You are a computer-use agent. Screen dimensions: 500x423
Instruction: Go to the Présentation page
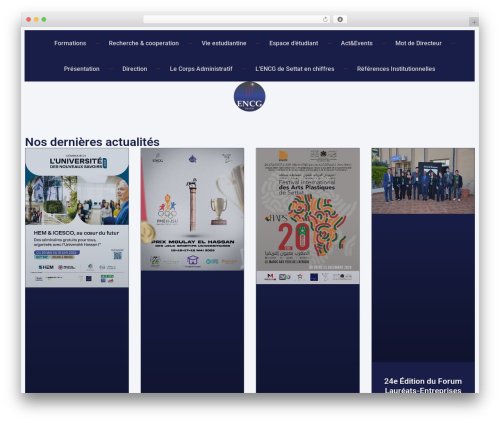82,69
